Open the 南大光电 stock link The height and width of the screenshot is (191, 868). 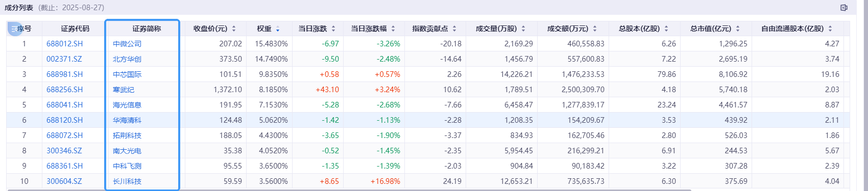pyautogui.click(x=127, y=151)
